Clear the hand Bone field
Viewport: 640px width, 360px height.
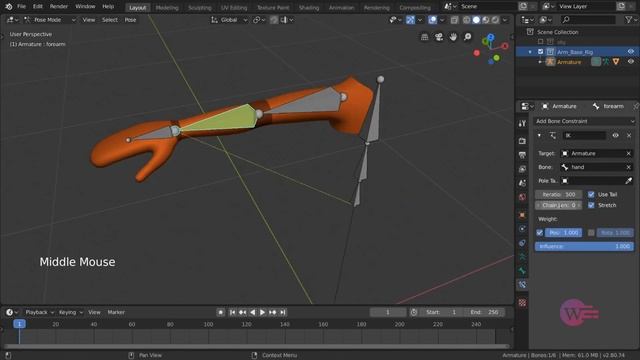629,167
